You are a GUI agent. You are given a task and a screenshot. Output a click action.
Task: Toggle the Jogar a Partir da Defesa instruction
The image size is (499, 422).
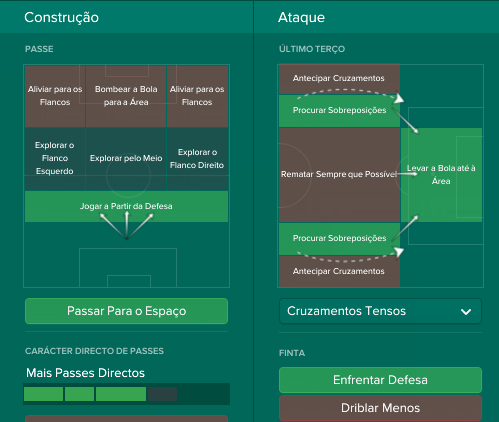point(126,206)
